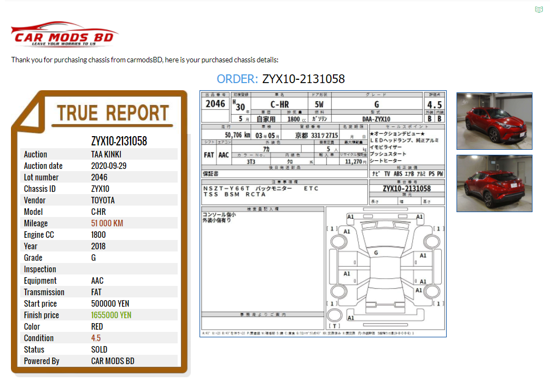
Task: Click the Mileage value 51 000 KM
Action: [x=107, y=224]
